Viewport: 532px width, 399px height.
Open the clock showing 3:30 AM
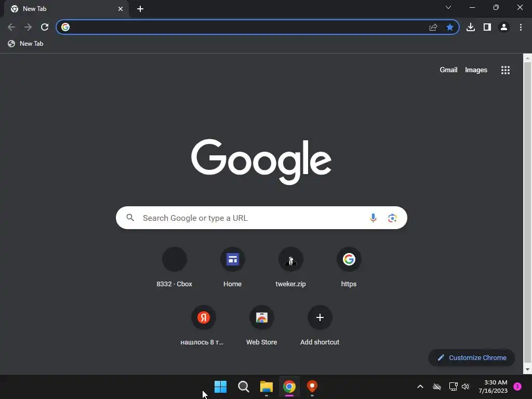[493, 387]
